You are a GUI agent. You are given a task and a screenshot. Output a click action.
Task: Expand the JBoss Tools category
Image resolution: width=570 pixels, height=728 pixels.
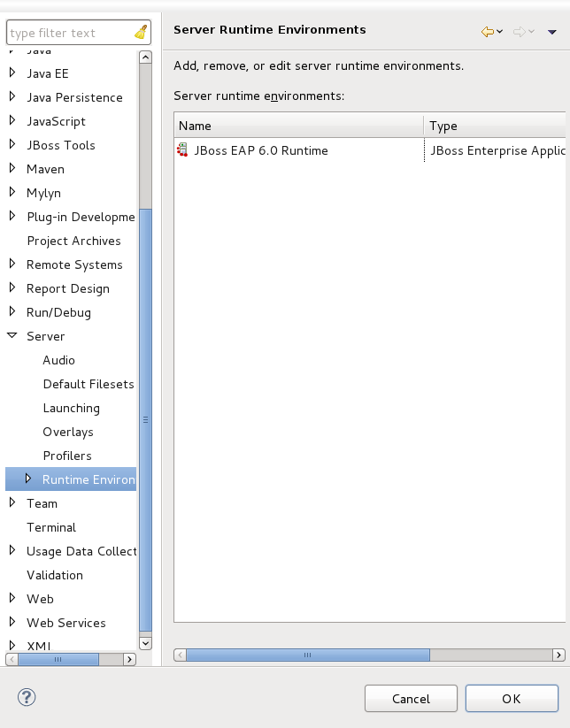click(x=12, y=145)
